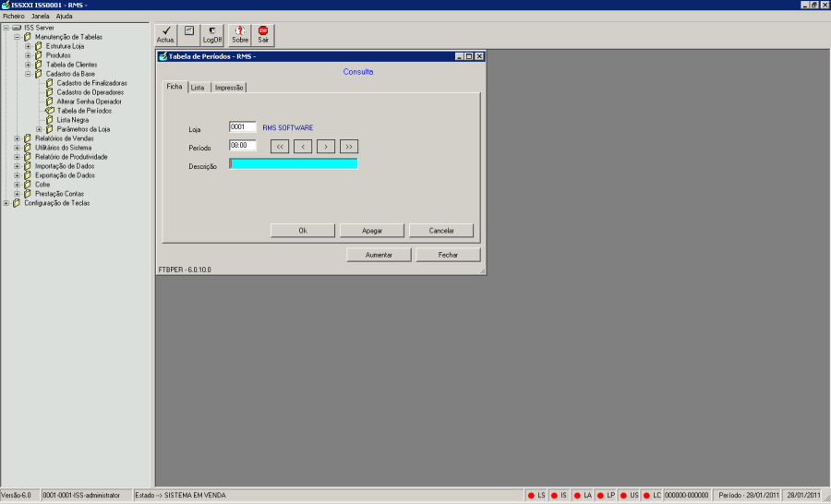The image size is (831, 504).
Task: Open the Janela menu
Action: [41, 17]
